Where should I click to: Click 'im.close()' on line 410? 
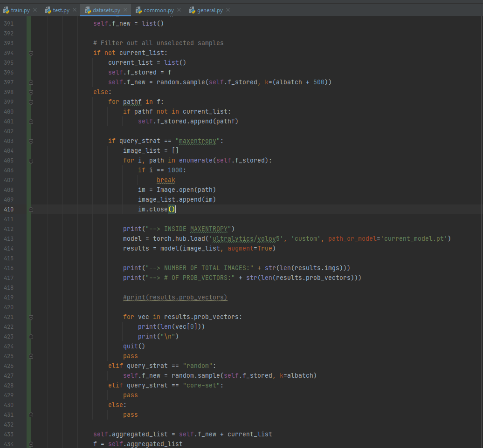pos(157,209)
